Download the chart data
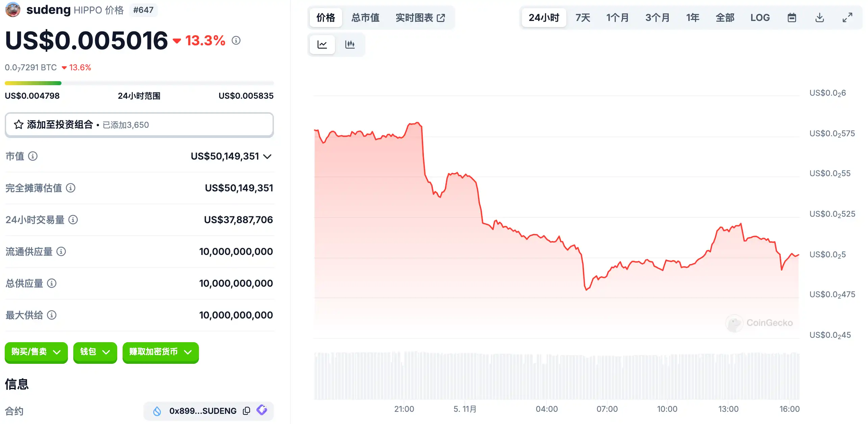Viewport: 868px width, 424px height. (819, 18)
